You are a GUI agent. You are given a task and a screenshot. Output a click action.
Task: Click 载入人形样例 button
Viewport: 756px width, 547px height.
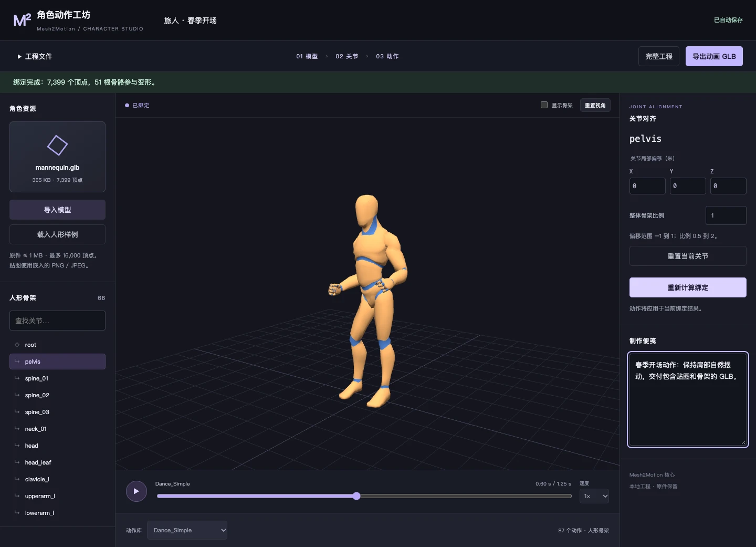(57, 234)
